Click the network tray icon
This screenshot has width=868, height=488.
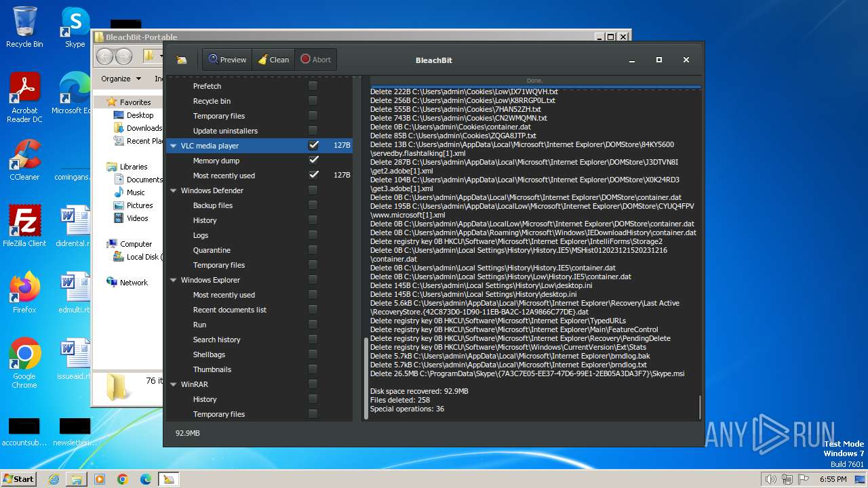pyautogui.click(x=787, y=479)
